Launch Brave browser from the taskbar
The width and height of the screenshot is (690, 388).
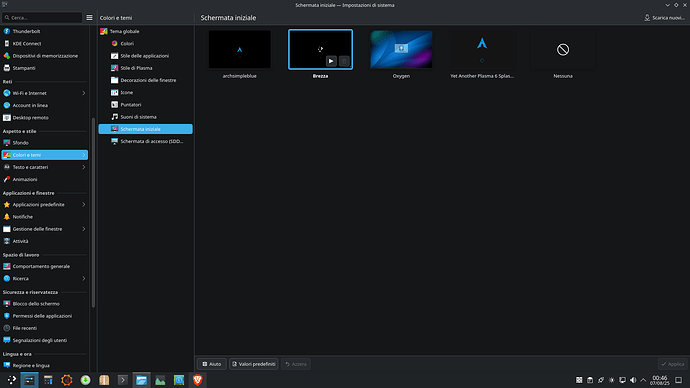(x=198, y=380)
